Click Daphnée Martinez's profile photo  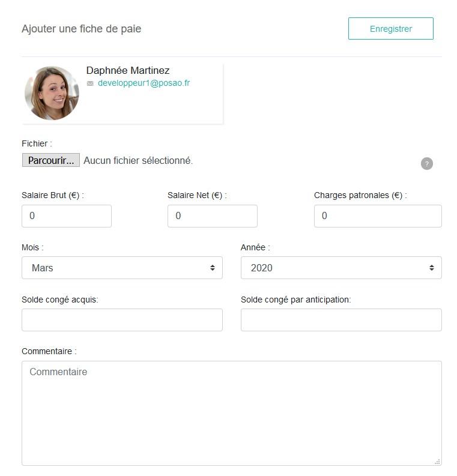point(52,93)
